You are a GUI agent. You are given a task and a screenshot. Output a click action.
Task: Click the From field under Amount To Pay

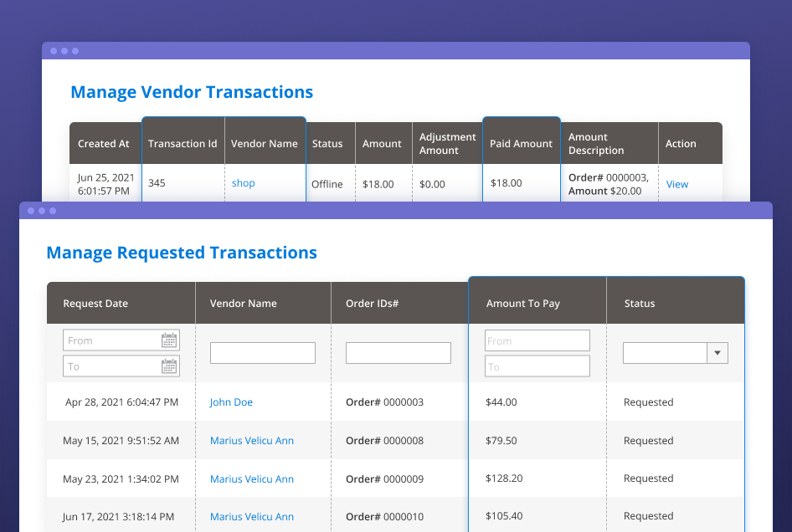click(537, 340)
